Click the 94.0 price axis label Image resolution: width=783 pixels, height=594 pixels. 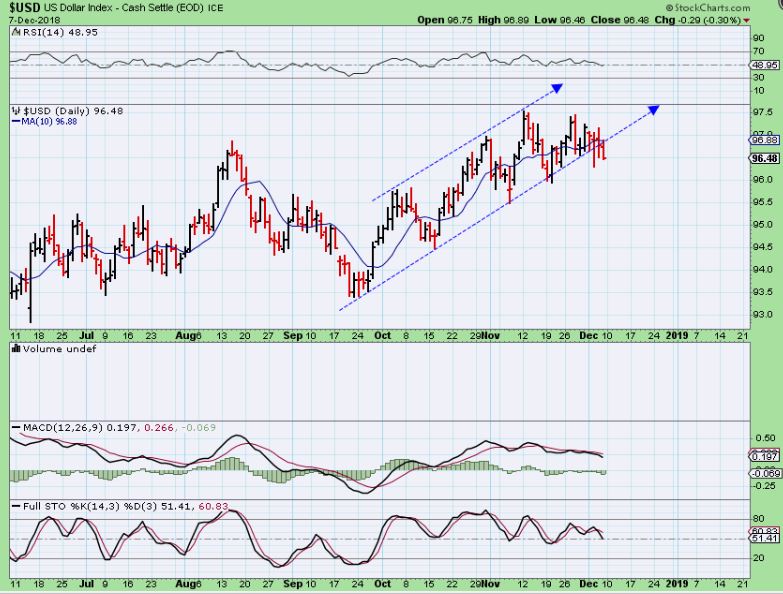tap(762, 270)
